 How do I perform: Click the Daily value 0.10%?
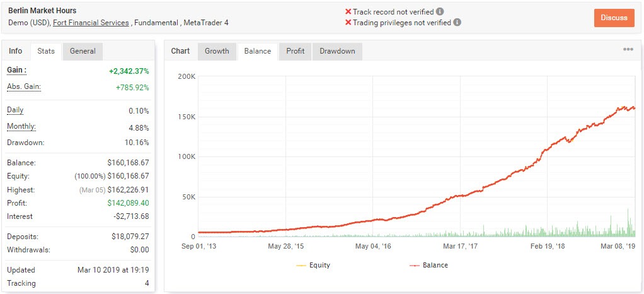pyautogui.click(x=139, y=111)
